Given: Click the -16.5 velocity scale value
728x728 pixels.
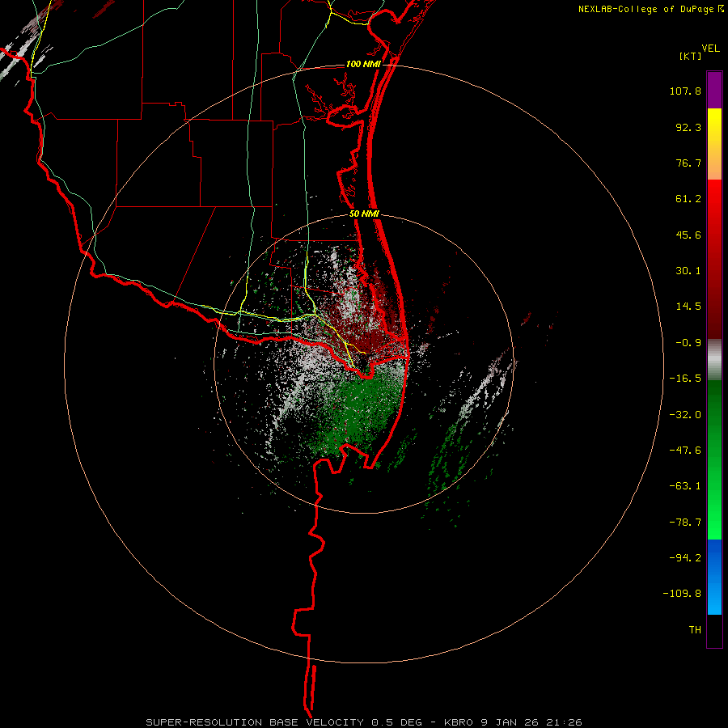Looking at the screenshot, I should click(685, 379).
